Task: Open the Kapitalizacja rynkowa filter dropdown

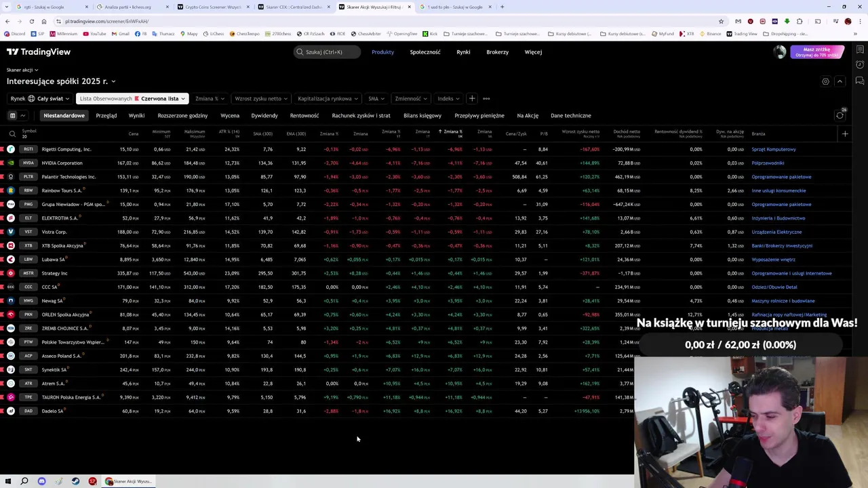Action: 328,98
